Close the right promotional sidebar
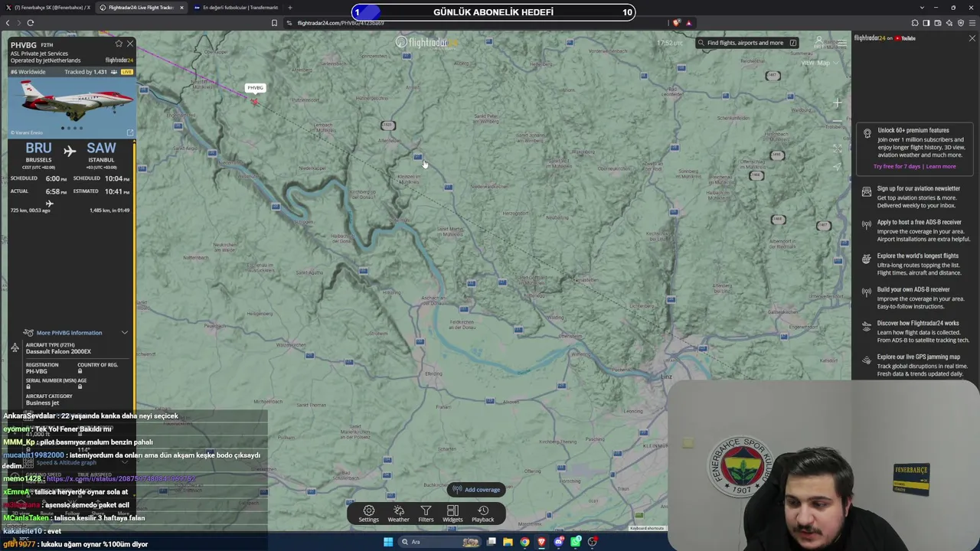This screenshot has width=980, height=551. click(x=972, y=38)
